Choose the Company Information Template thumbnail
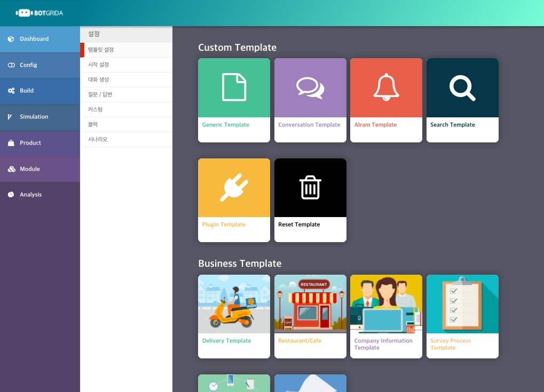The width and height of the screenshot is (544, 392). [386, 304]
